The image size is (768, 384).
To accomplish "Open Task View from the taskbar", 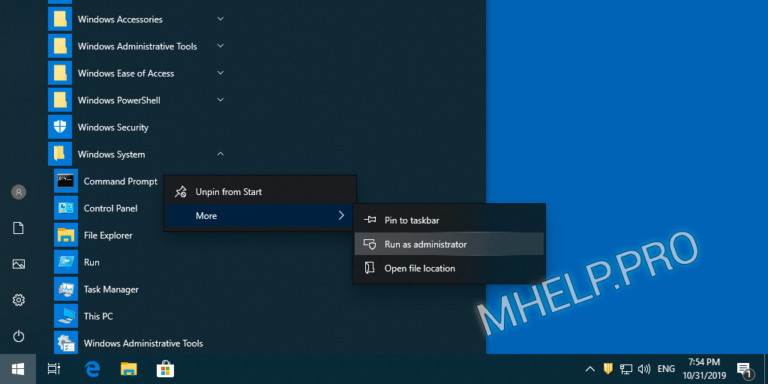I will pyautogui.click(x=54, y=369).
